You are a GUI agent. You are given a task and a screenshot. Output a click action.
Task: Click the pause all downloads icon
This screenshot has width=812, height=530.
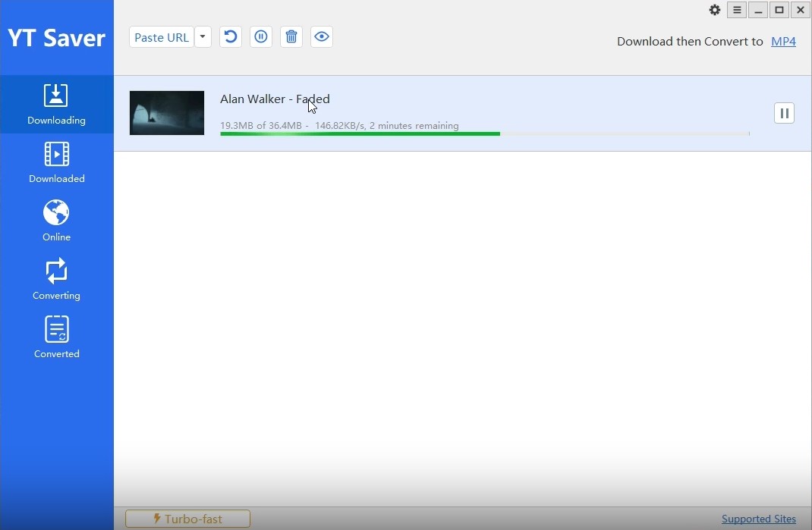[261, 36]
